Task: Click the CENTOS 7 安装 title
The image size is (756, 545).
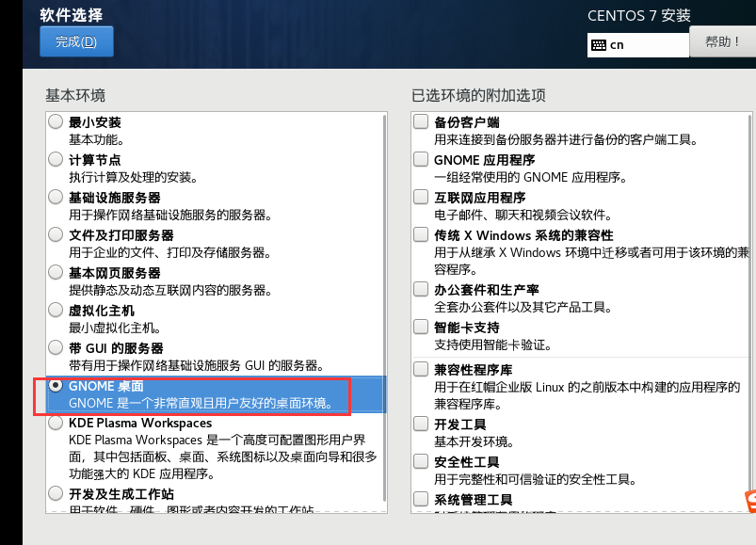Action: [x=639, y=15]
